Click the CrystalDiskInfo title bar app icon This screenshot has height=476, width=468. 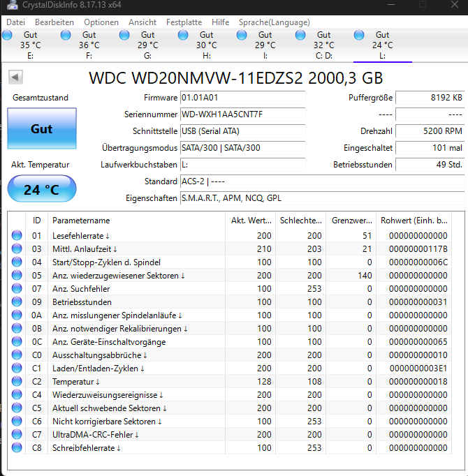pyautogui.click(x=13, y=5)
